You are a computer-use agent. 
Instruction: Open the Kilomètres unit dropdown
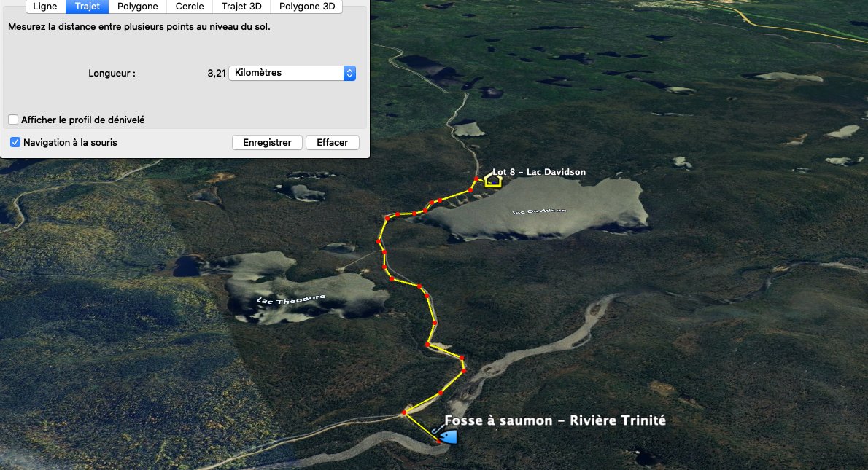(292, 73)
